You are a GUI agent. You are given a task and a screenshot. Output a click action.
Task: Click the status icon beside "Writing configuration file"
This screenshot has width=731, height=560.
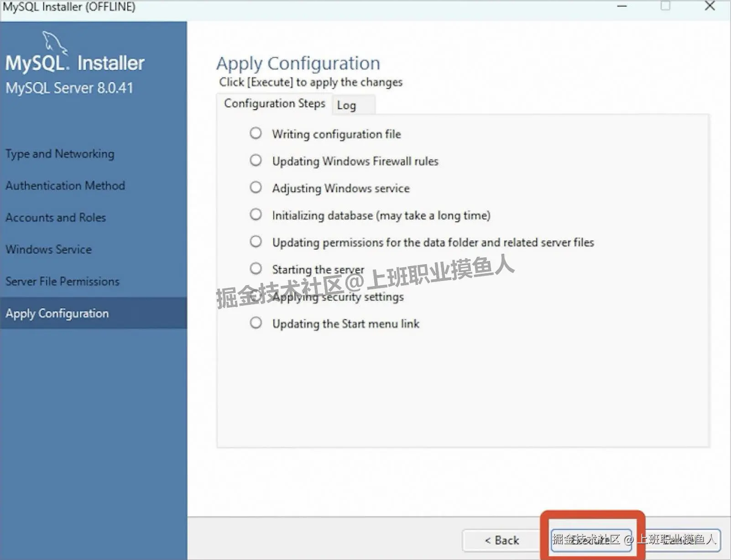click(256, 133)
